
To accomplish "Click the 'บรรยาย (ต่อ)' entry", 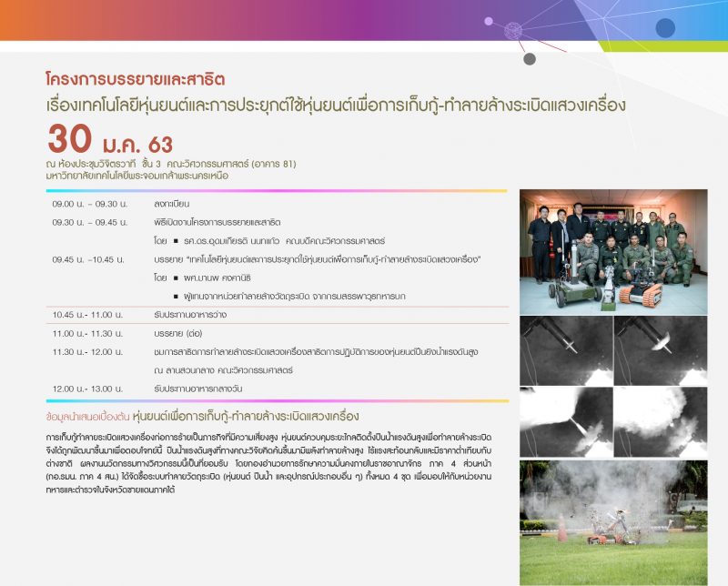I will coord(177,333).
